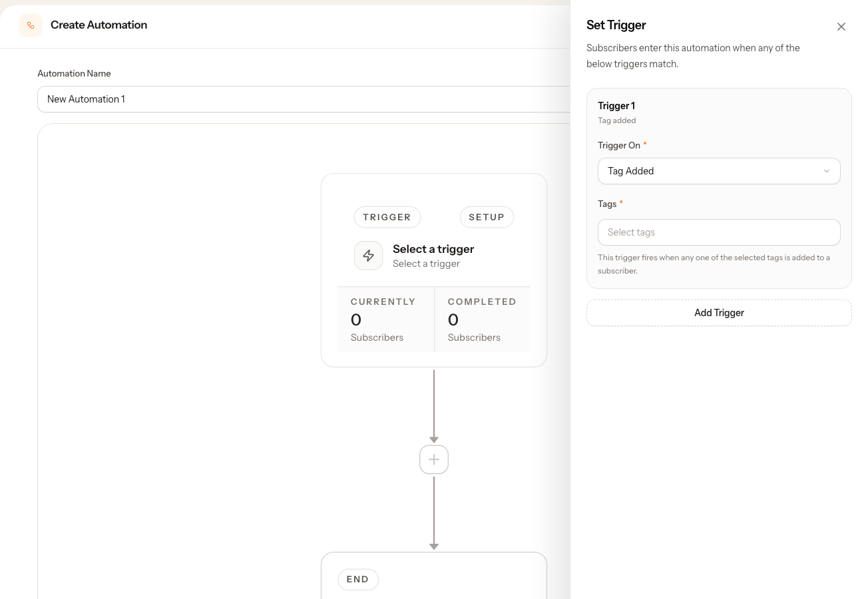Close the Set Trigger panel
868x599 pixels.
841,27
